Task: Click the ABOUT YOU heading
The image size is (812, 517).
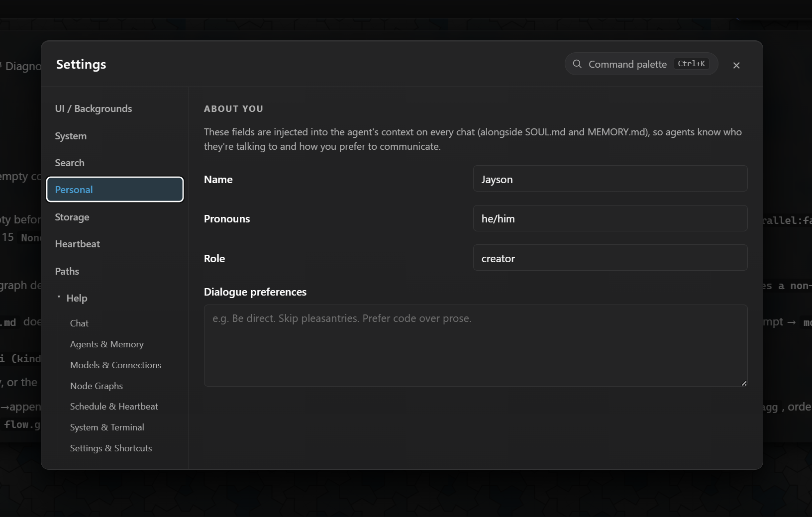Action: click(233, 109)
